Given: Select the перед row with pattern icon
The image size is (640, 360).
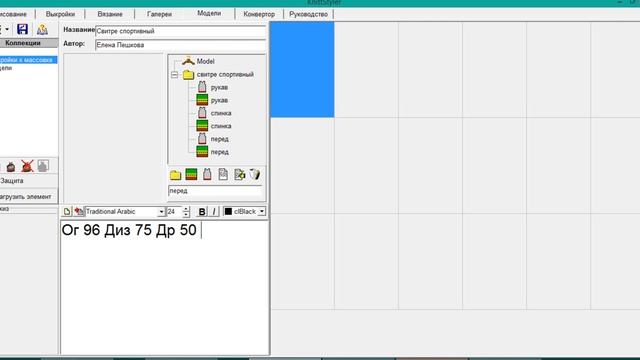Looking at the screenshot, I should (x=213, y=139).
